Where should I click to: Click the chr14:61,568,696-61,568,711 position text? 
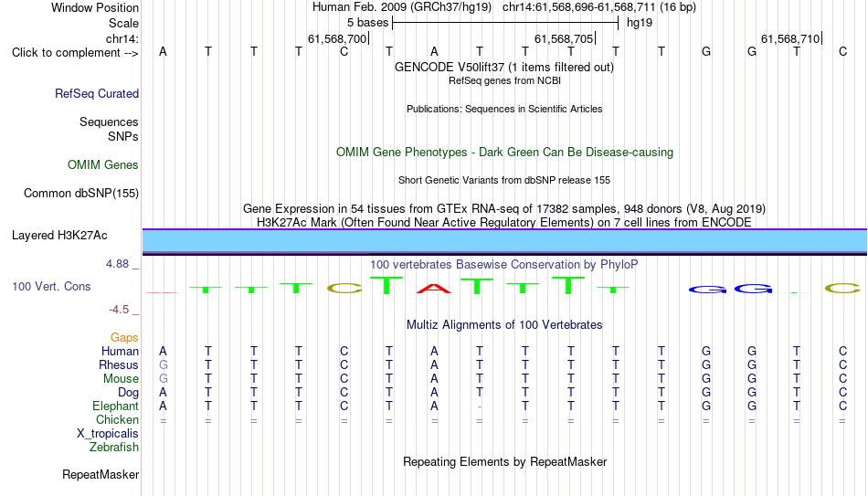tap(579, 7)
